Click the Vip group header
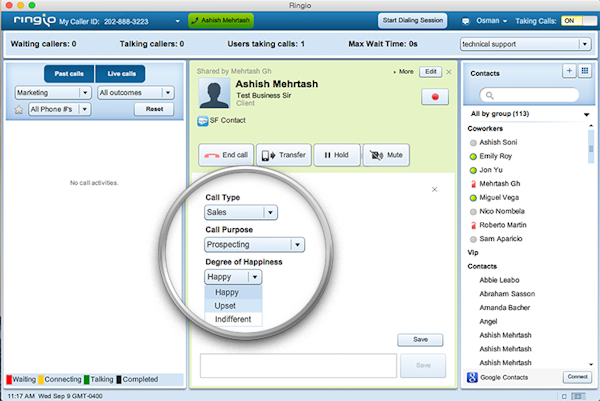The width and height of the screenshot is (600, 401). point(473,253)
